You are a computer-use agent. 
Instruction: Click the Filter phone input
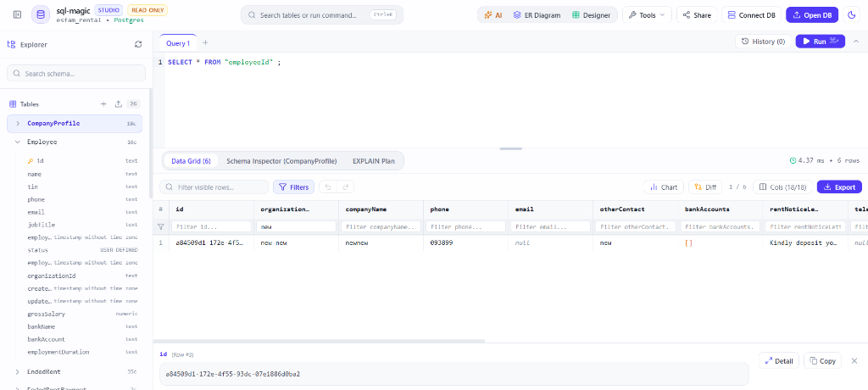[x=465, y=226]
